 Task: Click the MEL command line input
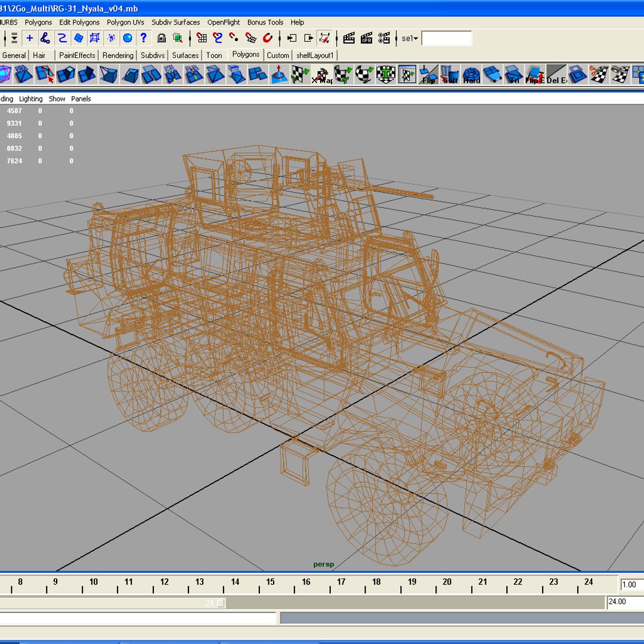click(138, 618)
